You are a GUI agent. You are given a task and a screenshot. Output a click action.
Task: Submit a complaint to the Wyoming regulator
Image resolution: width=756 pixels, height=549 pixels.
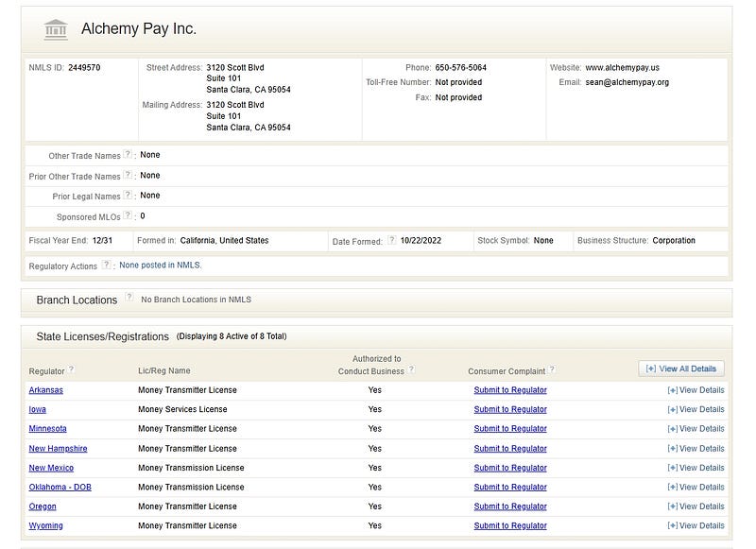[510, 525]
